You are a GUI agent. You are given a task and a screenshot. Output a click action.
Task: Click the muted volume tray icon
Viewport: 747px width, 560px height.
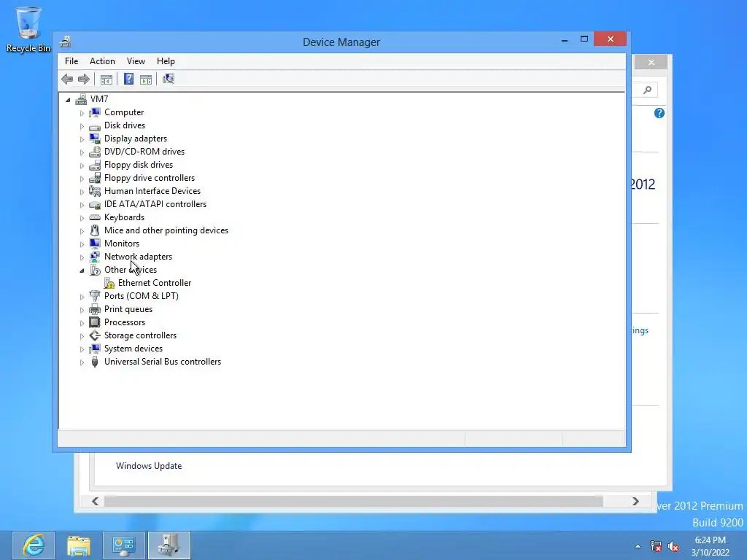coord(673,546)
